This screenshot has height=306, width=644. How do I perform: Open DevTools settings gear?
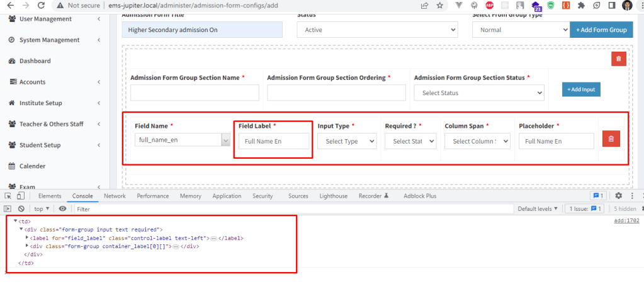(x=618, y=196)
